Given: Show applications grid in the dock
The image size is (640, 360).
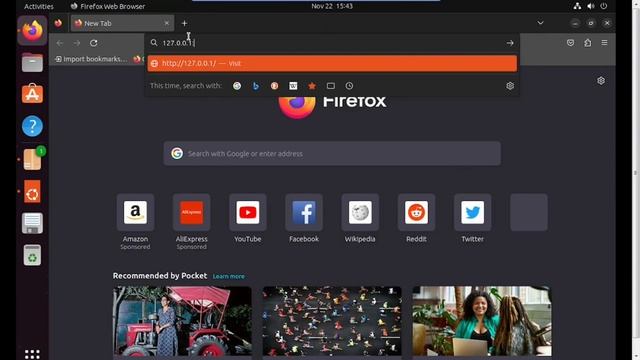Looking at the screenshot, I should coord(32,353).
